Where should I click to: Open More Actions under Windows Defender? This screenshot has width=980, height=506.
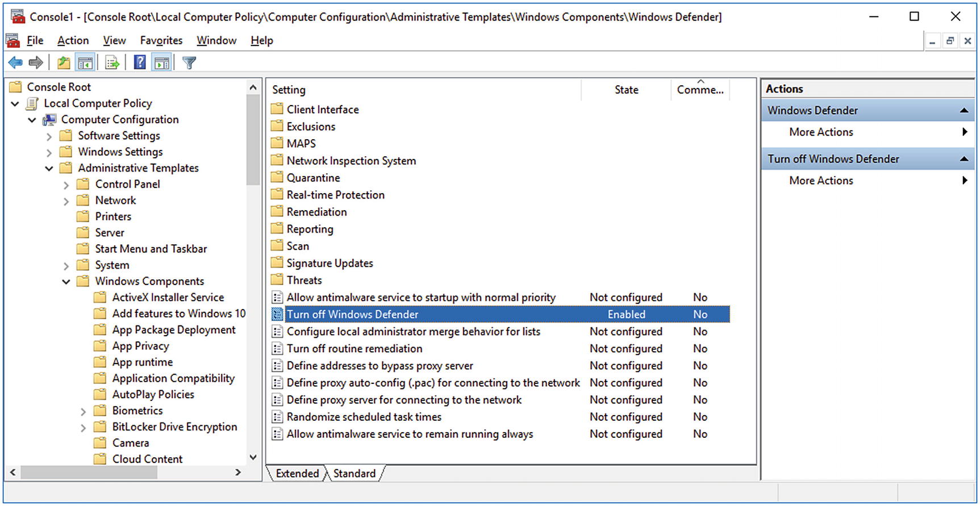pos(821,132)
